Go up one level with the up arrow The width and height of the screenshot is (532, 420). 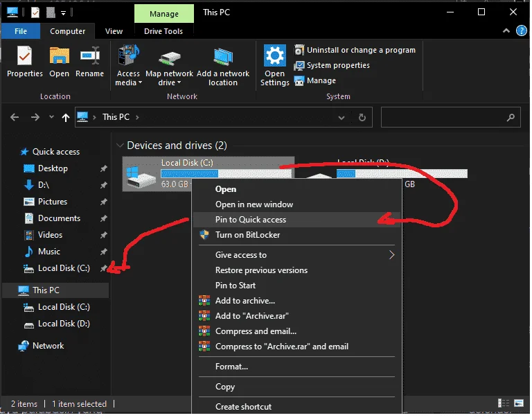66,118
